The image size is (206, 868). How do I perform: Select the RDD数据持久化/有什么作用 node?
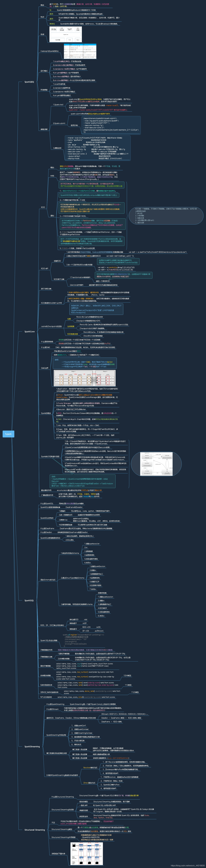coord(51,303)
